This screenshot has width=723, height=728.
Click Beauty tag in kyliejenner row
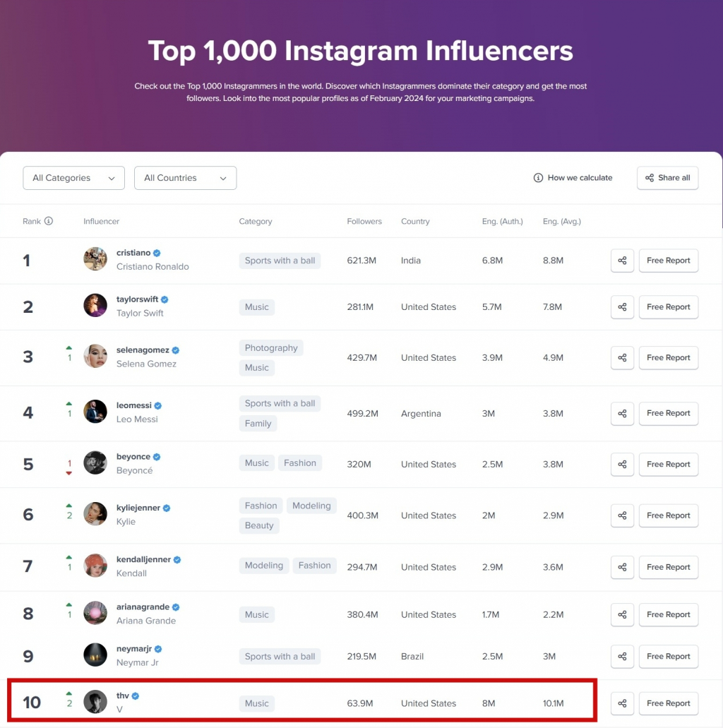pyautogui.click(x=259, y=525)
